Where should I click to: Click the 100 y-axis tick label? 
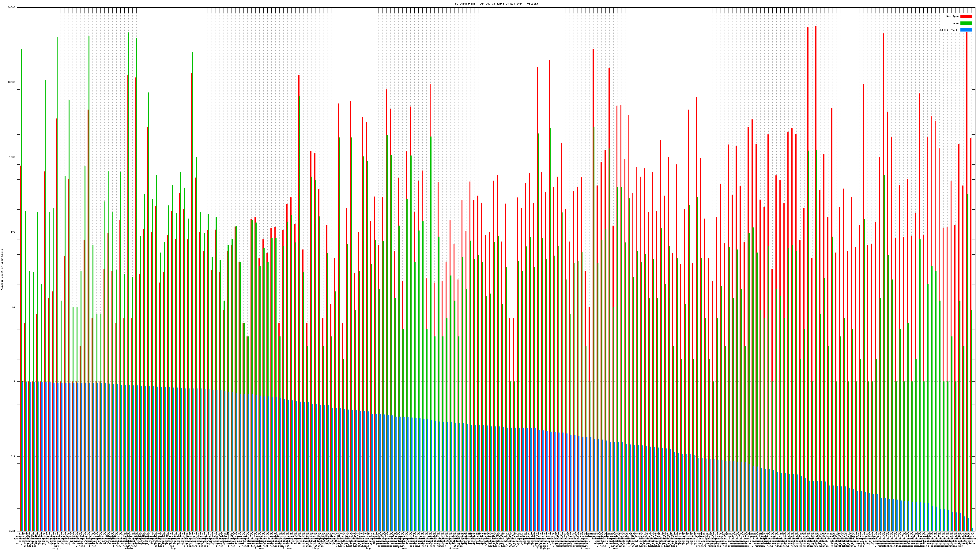pos(13,232)
